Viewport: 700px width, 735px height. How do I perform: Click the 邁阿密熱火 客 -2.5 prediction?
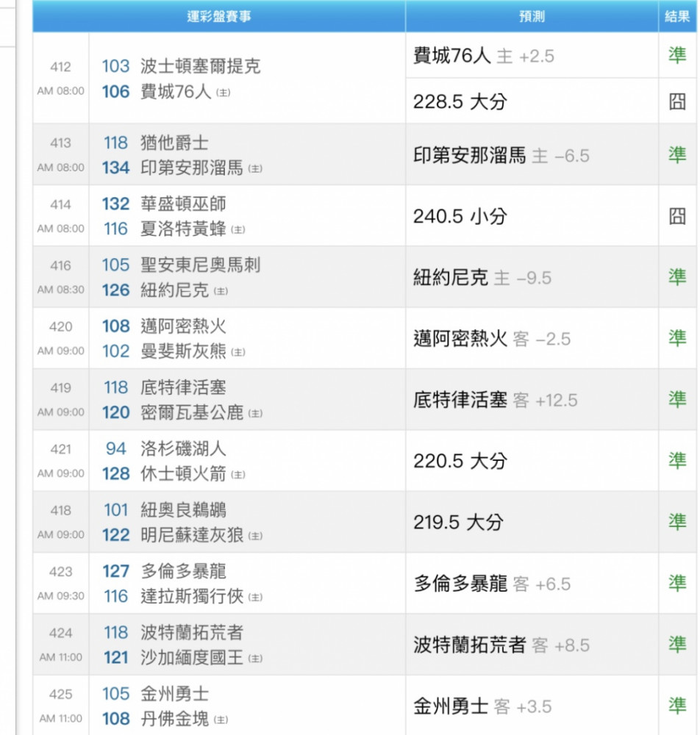(x=492, y=338)
